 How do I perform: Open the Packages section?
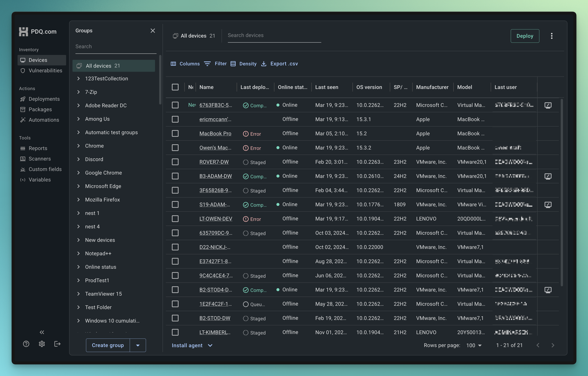[42, 110]
